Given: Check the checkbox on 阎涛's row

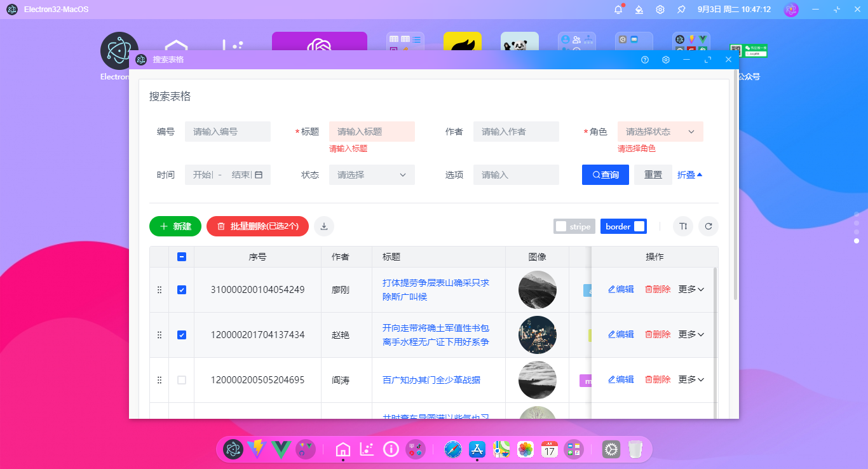Looking at the screenshot, I should point(182,379).
